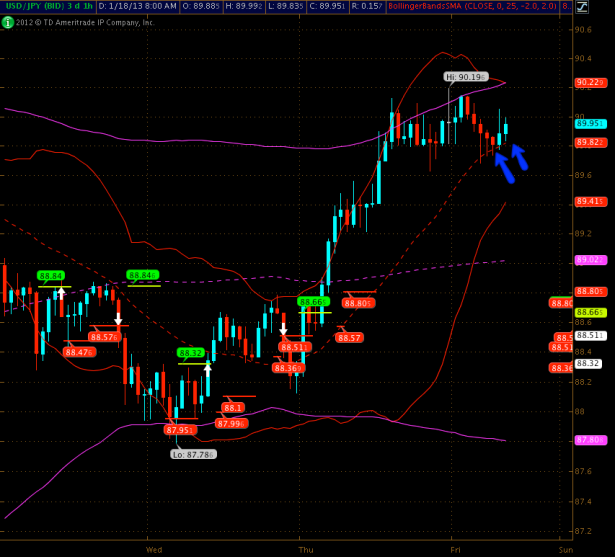Select the red 88.1 price bubble

click(x=233, y=407)
